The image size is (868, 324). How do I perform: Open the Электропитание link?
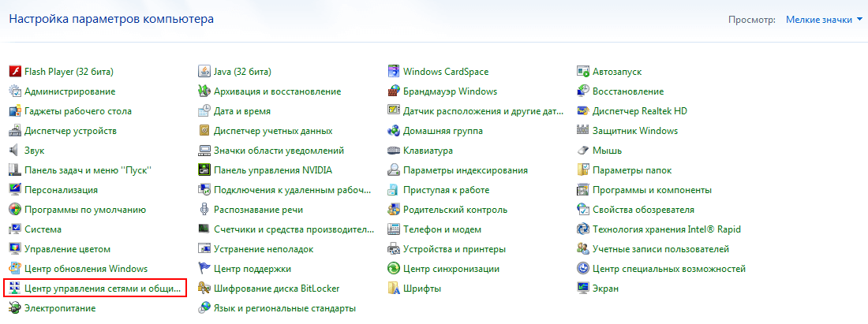click(x=60, y=308)
